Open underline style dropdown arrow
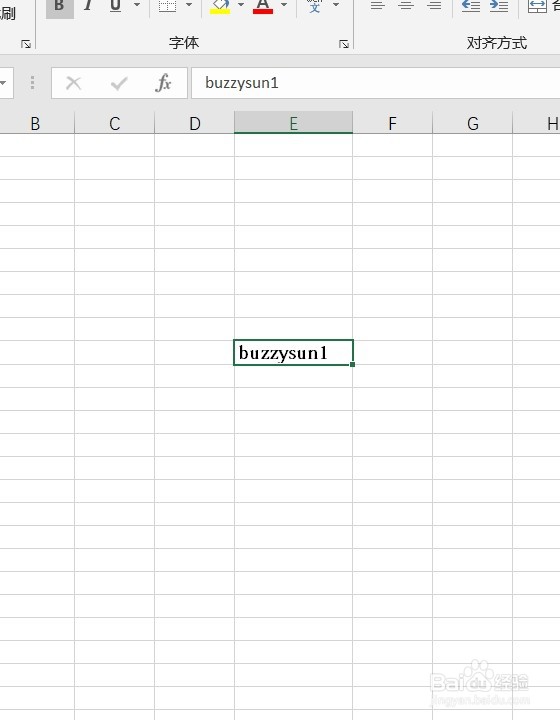This screenshot has width=560, height=720. (x=137, y=5)
